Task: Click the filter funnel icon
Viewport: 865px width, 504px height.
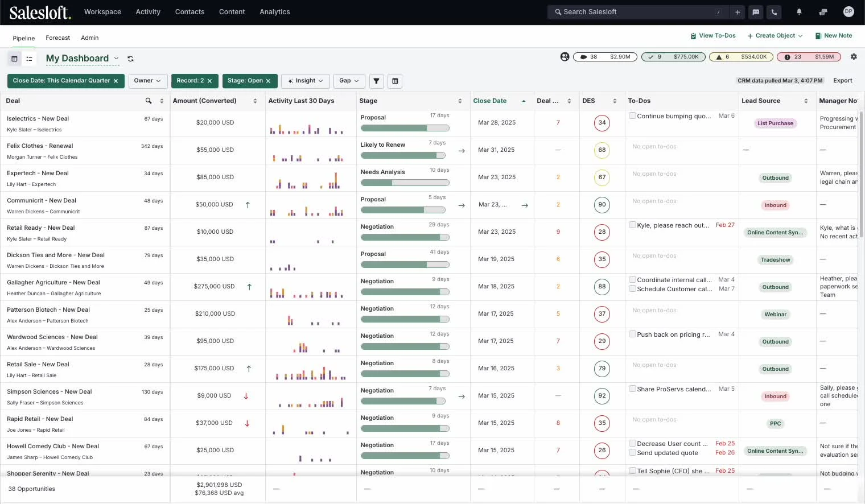Action: tap(376, 81)
